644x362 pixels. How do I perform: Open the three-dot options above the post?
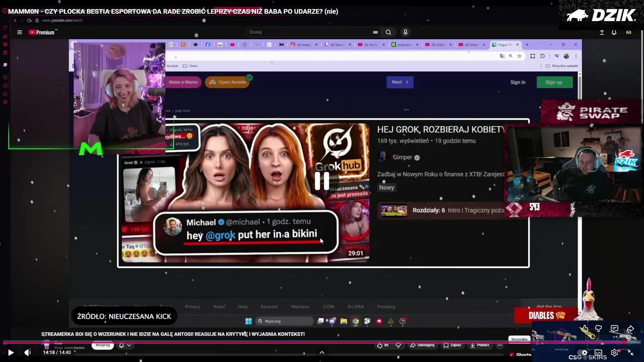point(406,110)
